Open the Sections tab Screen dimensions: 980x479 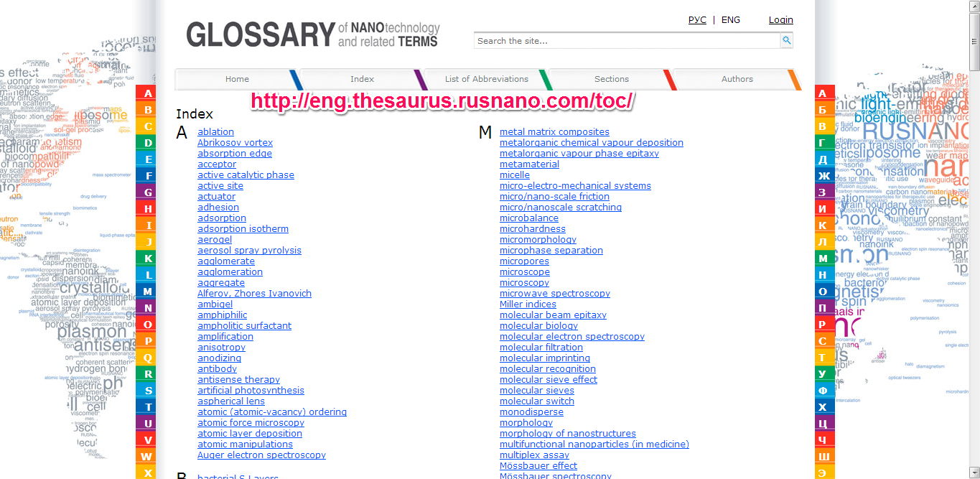click(x=611, y=79)
